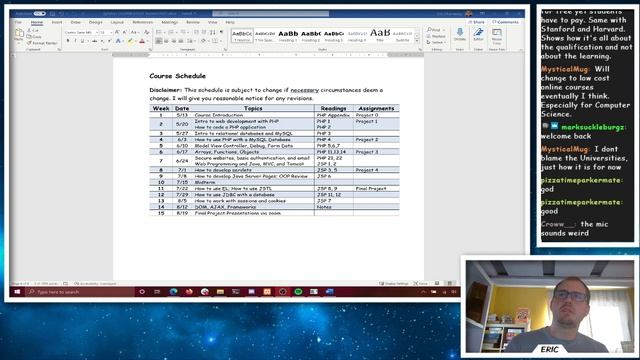Open the Windows Start menu
This screenshot has height=360, width=640.
coord(17,292)
